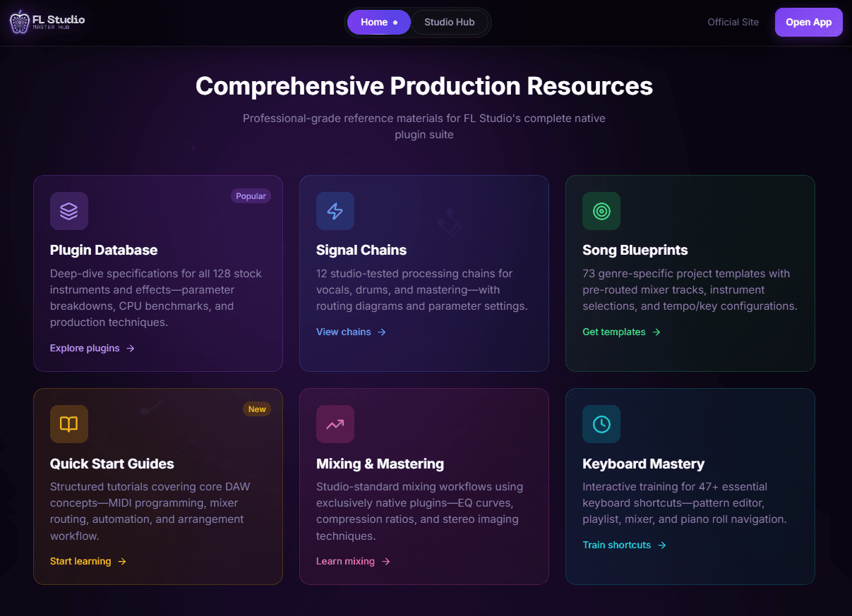Open the Official Site link
Viewport: 852px width, 616px height.
pos(733,22)
